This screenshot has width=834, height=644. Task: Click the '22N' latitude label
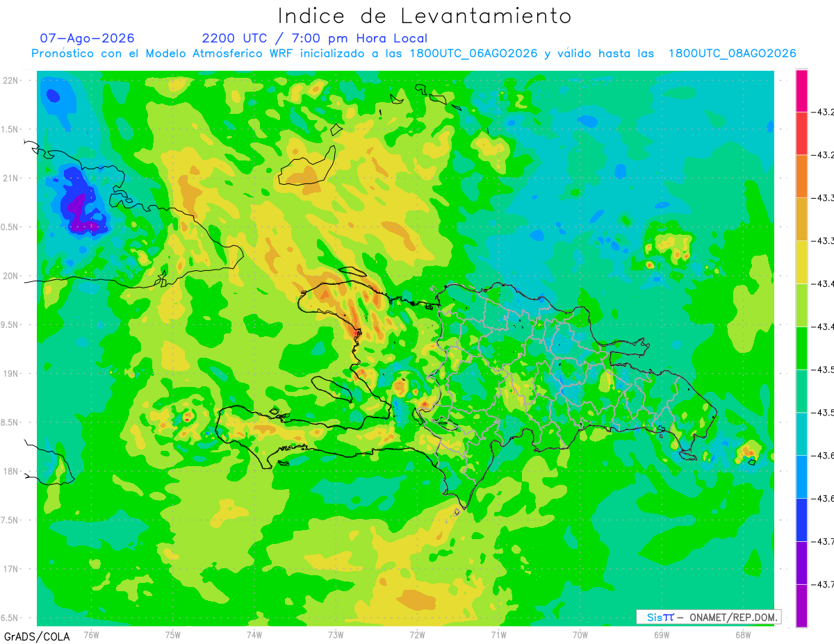(x=10, y=81)
